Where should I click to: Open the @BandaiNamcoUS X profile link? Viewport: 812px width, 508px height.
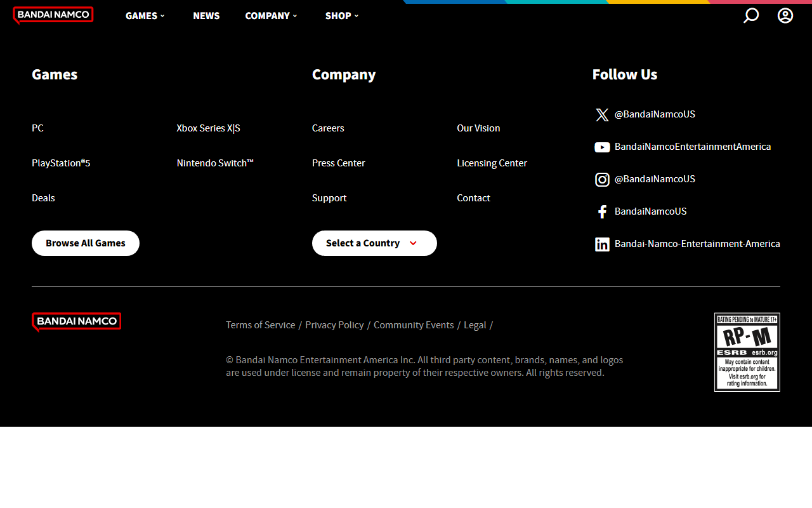pyautogui.click(x=655, y=114)
